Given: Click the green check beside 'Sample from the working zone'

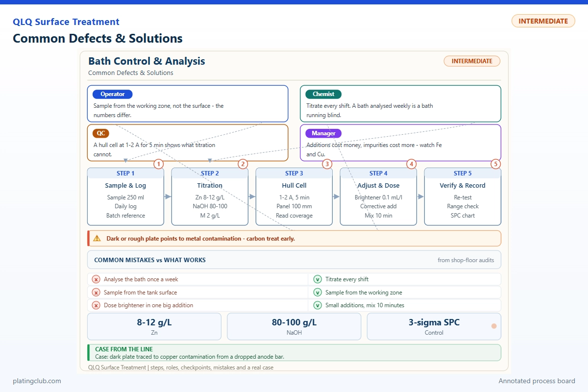Looking at the screenshot, I should tap(318, 293).
